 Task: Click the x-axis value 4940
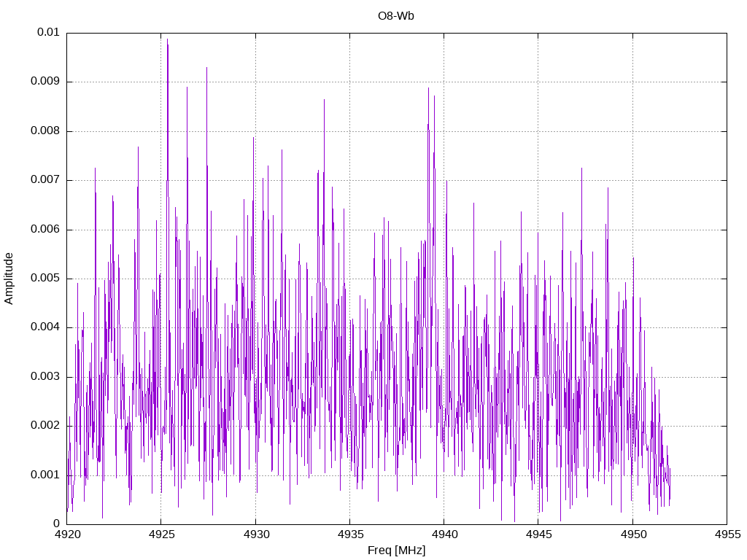(x=444, y=534)
